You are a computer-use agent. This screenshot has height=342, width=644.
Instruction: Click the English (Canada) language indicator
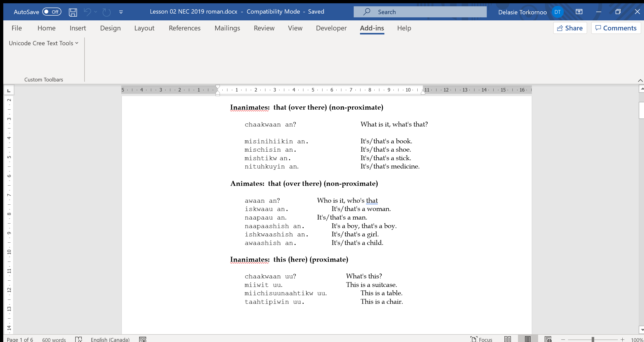coord(110,339)
